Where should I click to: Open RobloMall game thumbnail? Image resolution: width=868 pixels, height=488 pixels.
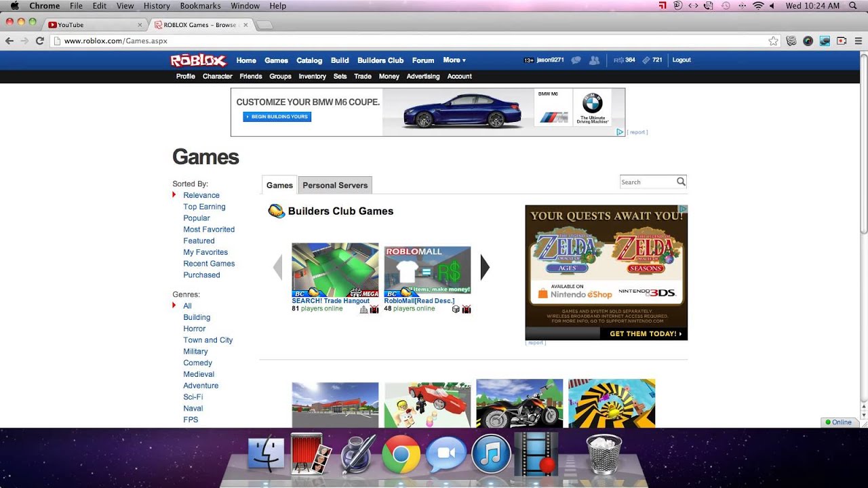coord(427,270)
